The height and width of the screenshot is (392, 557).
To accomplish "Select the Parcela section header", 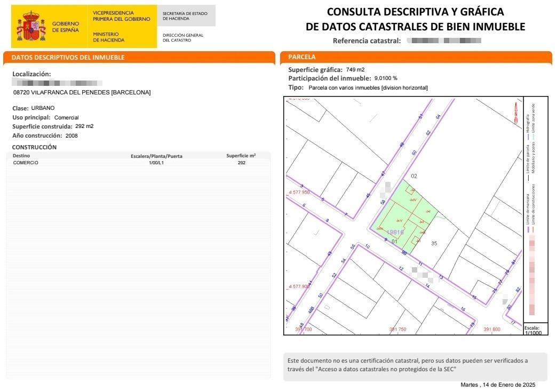I will coord(302,57).
